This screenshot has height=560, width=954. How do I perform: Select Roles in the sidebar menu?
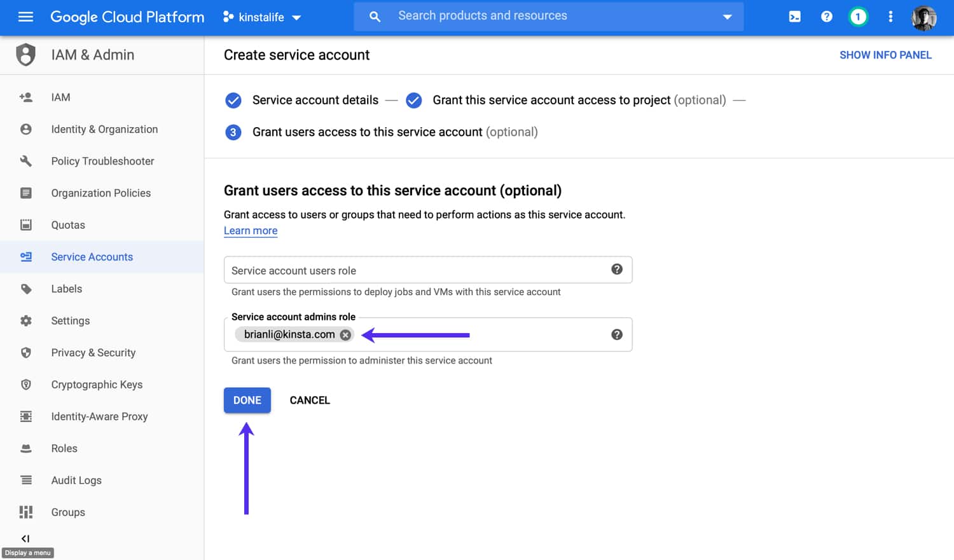(x=64, y=448)
